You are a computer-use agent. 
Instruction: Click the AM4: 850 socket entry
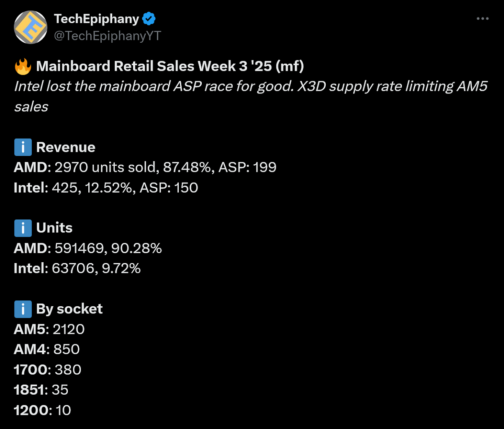47,349
